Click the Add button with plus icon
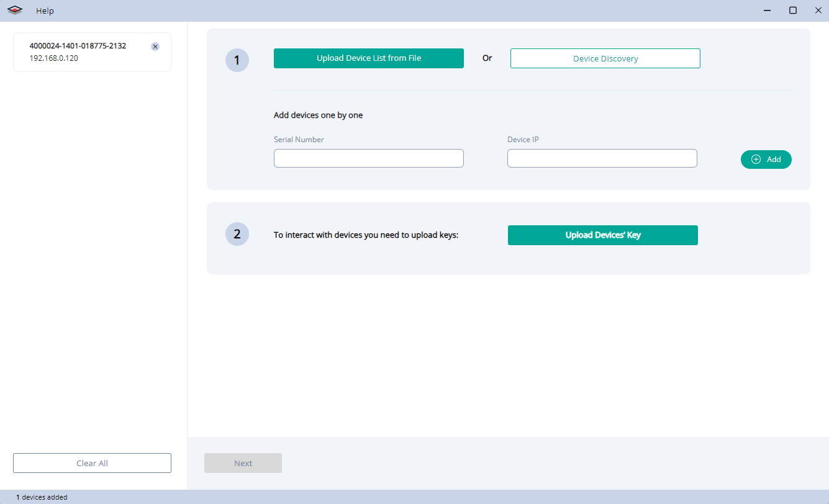This screenshot has height=504, width=829. [766, 160]
